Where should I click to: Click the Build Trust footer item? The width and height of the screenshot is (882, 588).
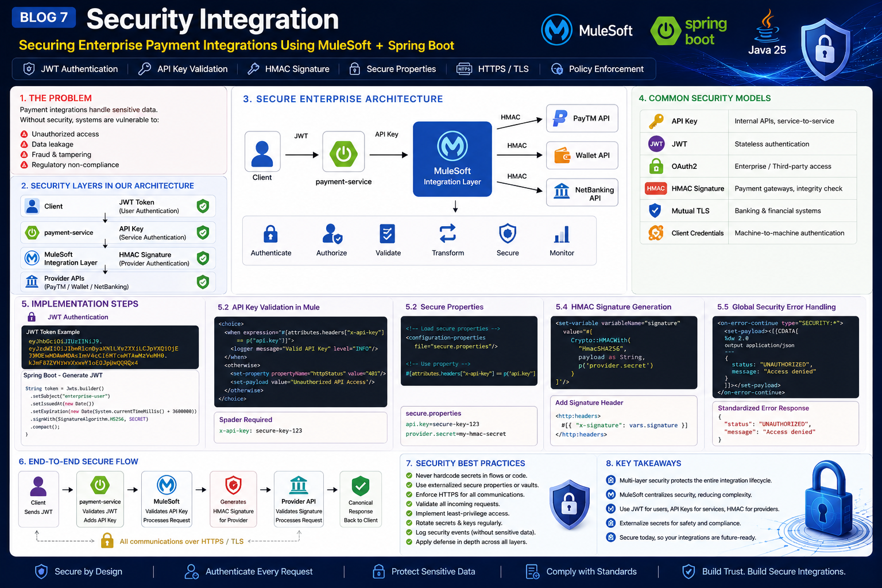pos(764,571)
